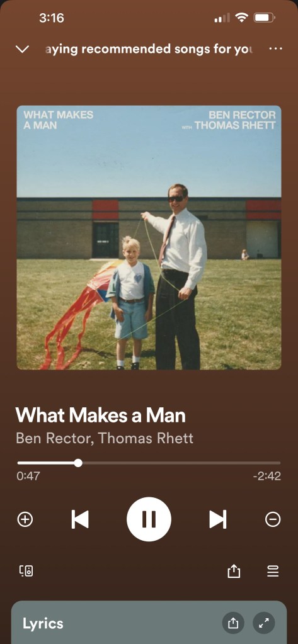Image resolution: width=298 pixels, height=644 pixels.
Task: Hide this song with the minus icon
Action: coord(273,519)
